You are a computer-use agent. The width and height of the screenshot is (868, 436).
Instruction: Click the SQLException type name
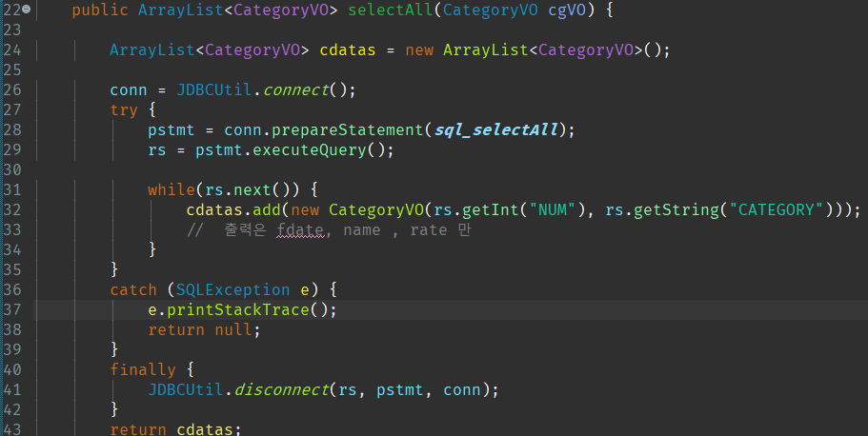[x=232, y=290]
